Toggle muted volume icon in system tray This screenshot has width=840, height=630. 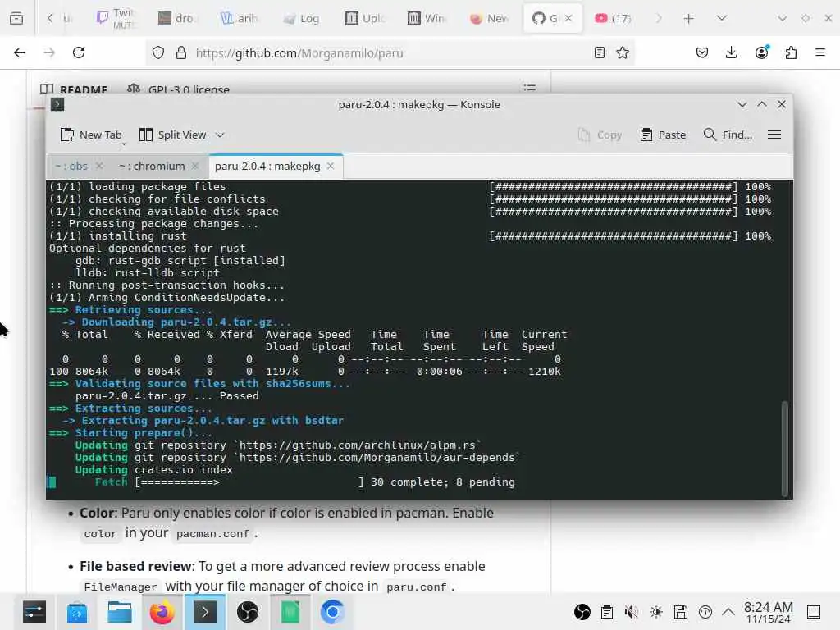(631, 612)
